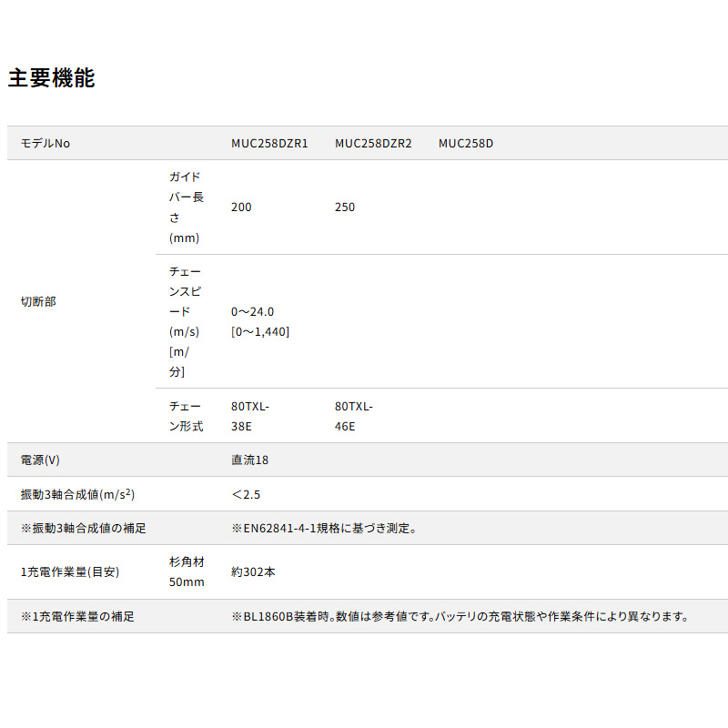Click model number MUC258DZR1
This screenshot has width=728, height=728.
269,144
